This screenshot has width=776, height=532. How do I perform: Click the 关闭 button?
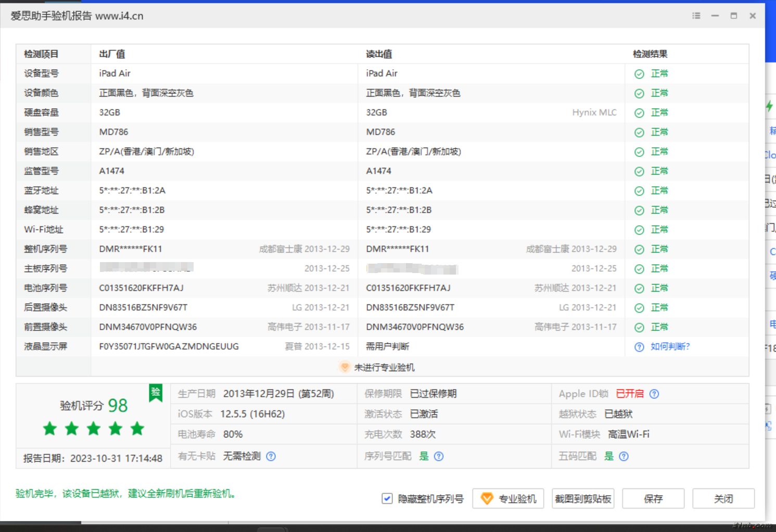click(x=723, y=498)
